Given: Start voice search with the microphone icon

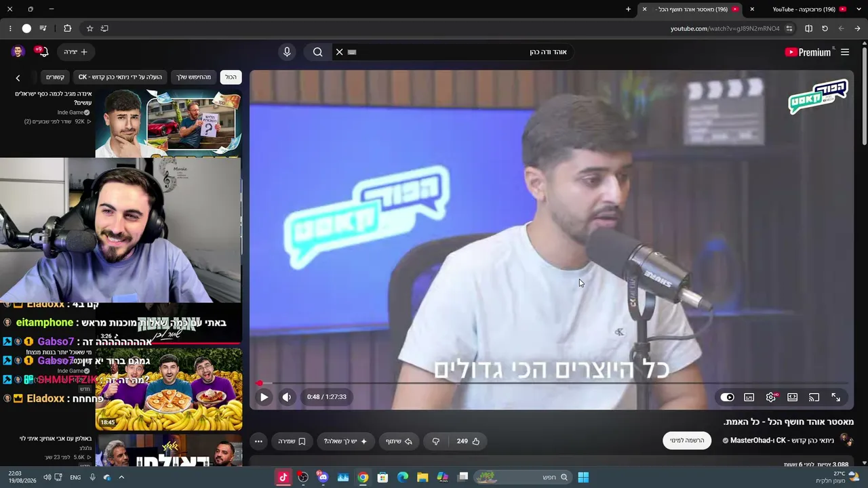Looking at the screenshot, I should pos(287,52).
